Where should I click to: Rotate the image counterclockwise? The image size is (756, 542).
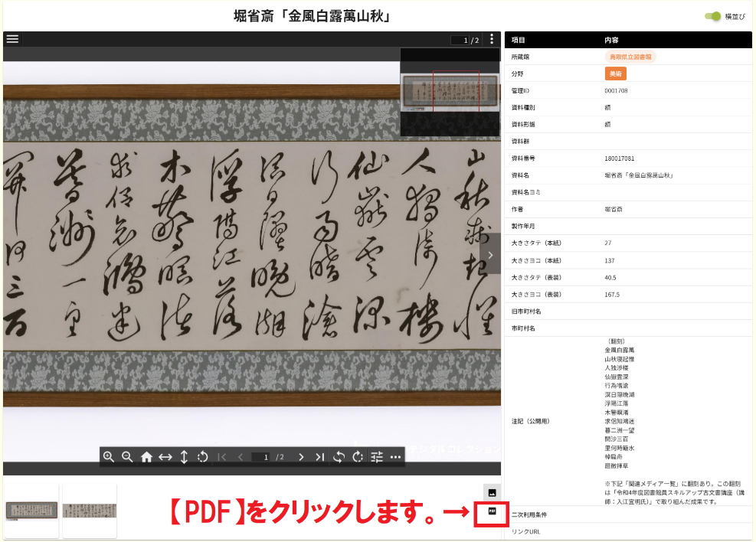tap(339, 458)
